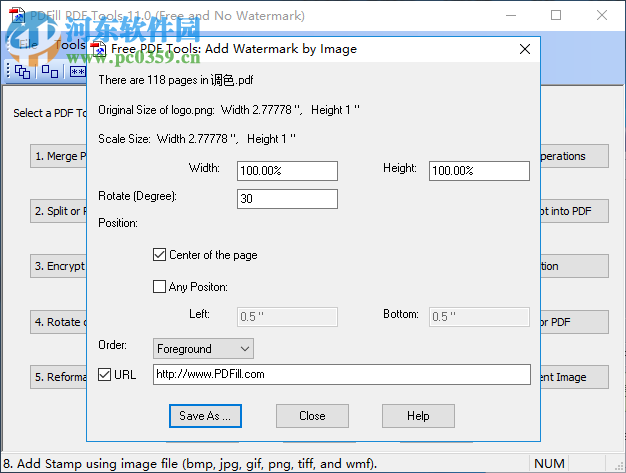Click the Close button in dialog
626x473 pixels.
[x=312, y=416]
